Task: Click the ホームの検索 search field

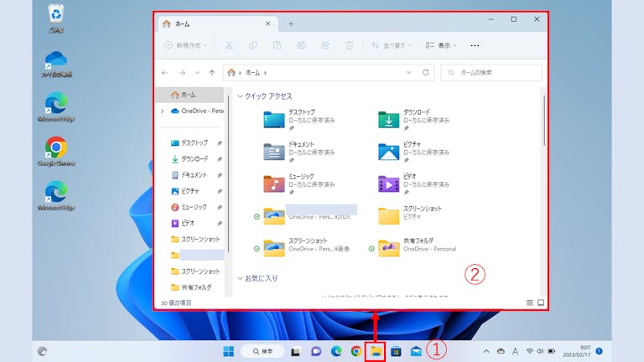Action: click(x=491, y=73)
